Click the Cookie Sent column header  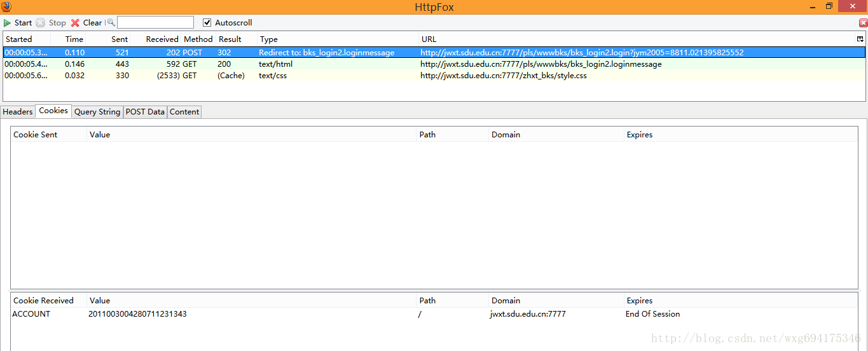(48, 134)
